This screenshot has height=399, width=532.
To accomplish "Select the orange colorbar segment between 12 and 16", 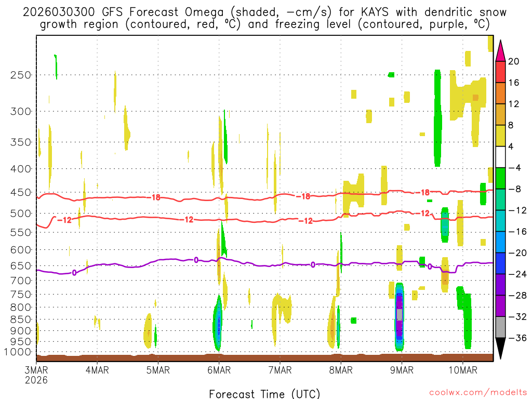I will tap(500, 93).
